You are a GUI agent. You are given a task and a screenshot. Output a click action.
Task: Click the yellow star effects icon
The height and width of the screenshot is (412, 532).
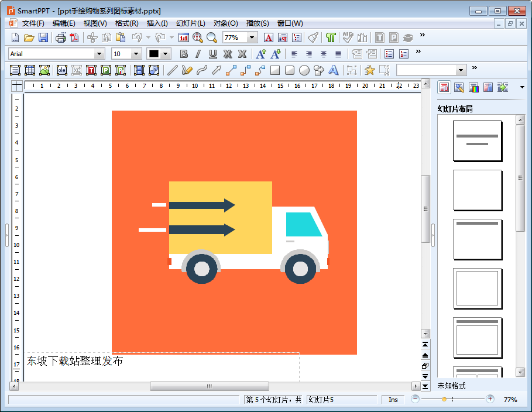tap(369, 70)
